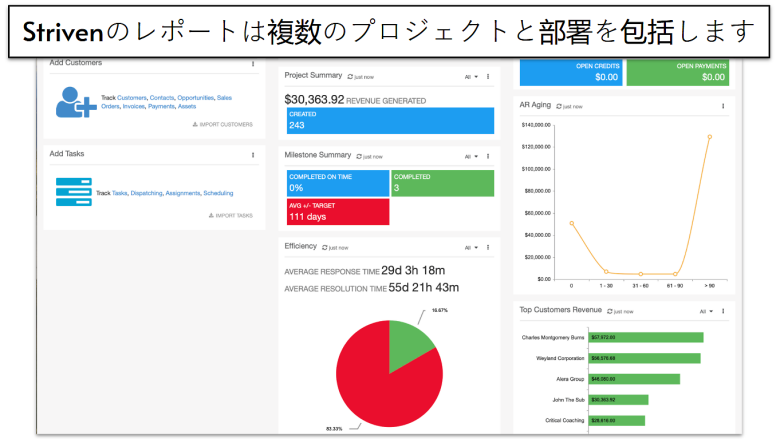Click the blue COMPLETED ON TIME 0% tile
This screenshot has height=439, width=780.
pos(338,183)
